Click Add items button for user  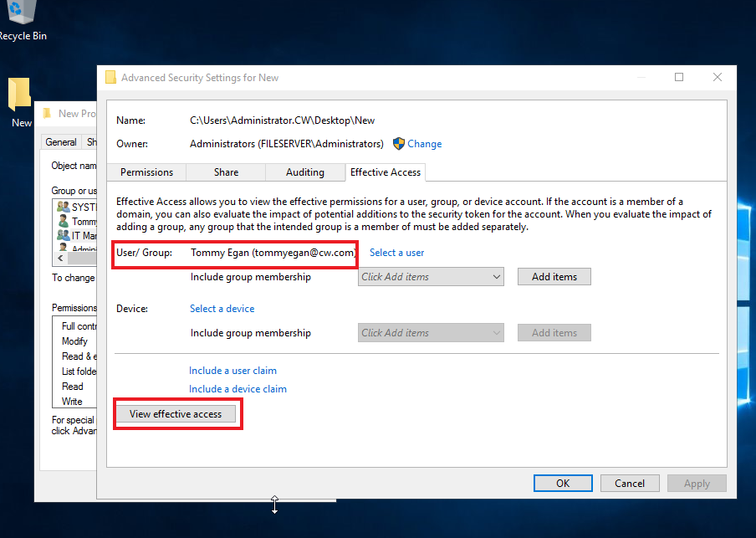tap(554, 277)
